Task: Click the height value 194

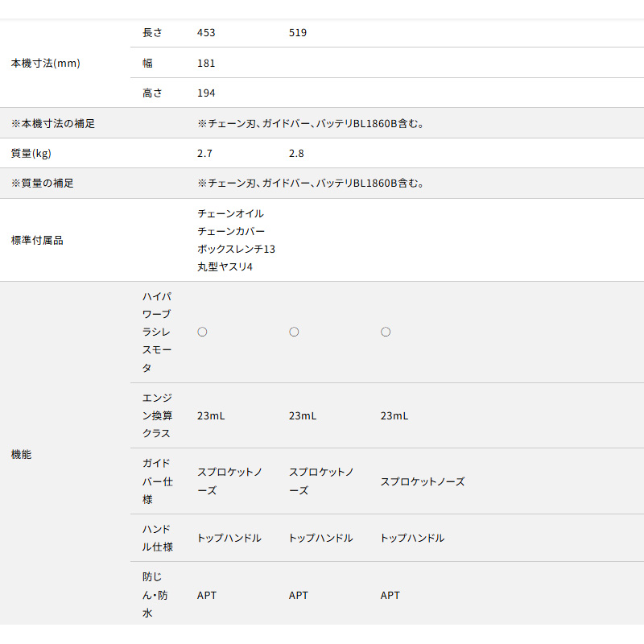Action: [x=206, y=93]
